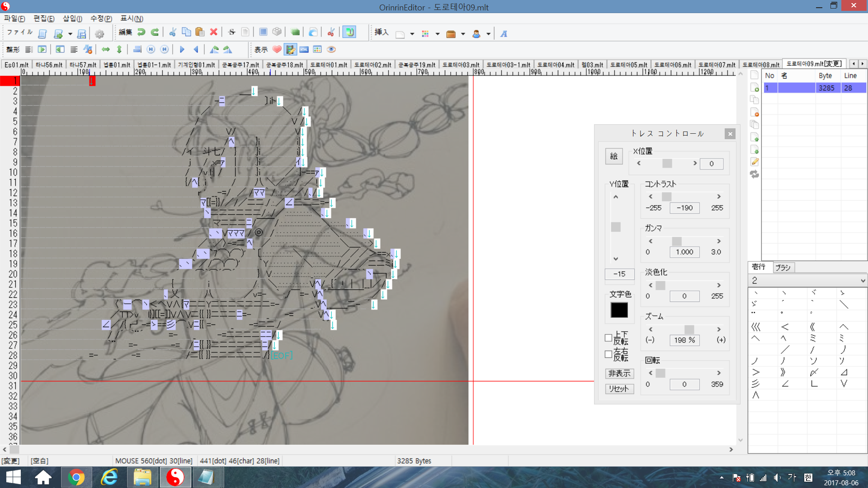Viewport: 868px width, 488px height.
Task: Click the settings gear icon in the file toolbar
Action: point(99,34)
